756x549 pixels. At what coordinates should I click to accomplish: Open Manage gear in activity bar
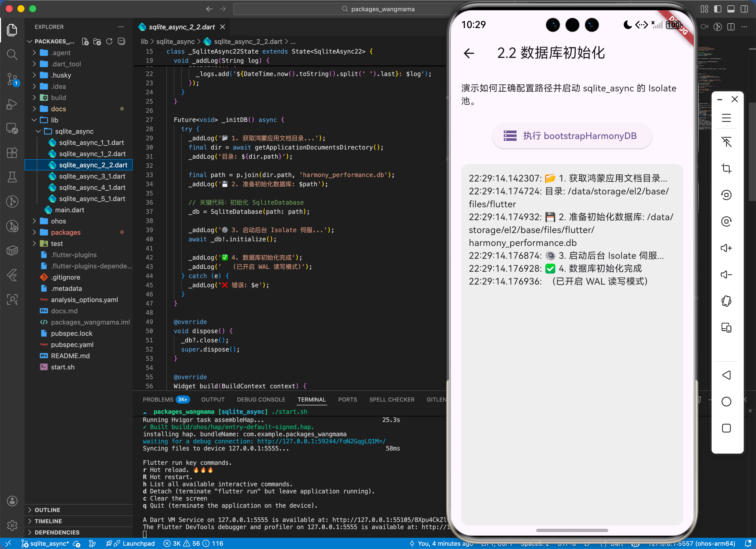[12, 525]
